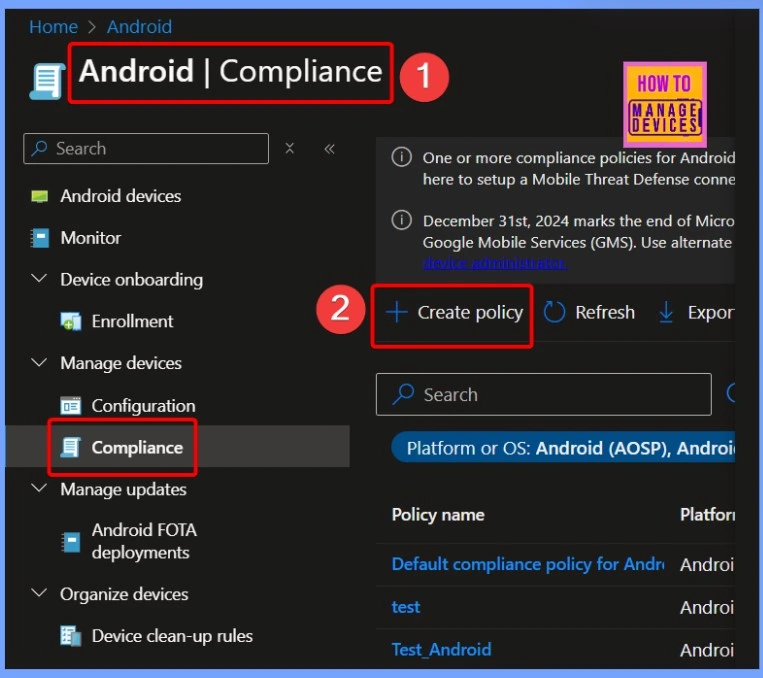Click the Device clean-up rules icon
The width and height of the screenshot is (763, 678).
[x=71, y=636]
